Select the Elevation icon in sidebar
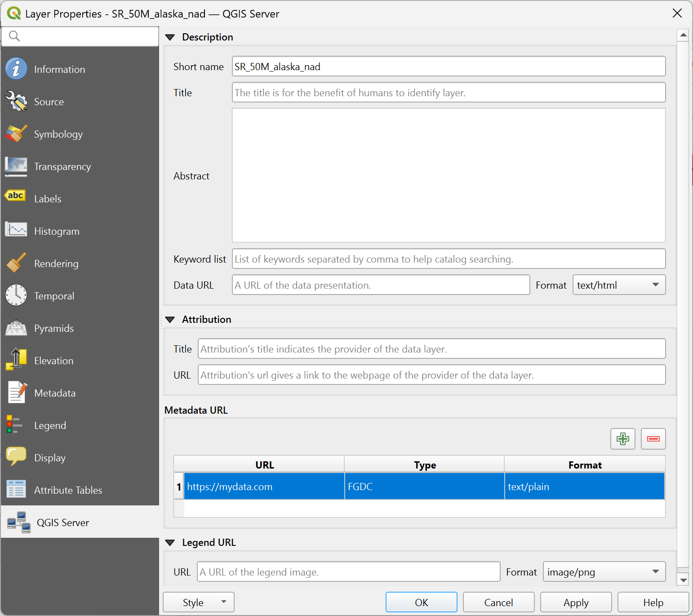The width and height of the screenshot is (693, 616). click(16, 360)
